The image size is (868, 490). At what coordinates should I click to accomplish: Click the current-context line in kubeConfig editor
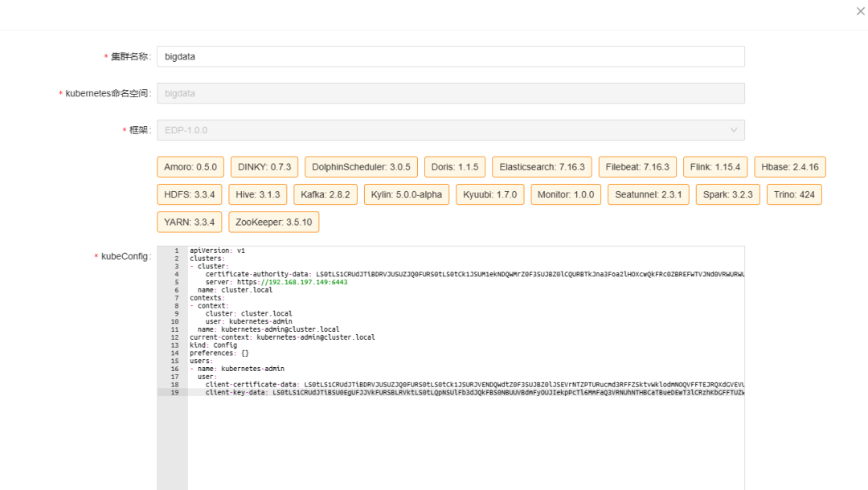[x=282, y=337]
